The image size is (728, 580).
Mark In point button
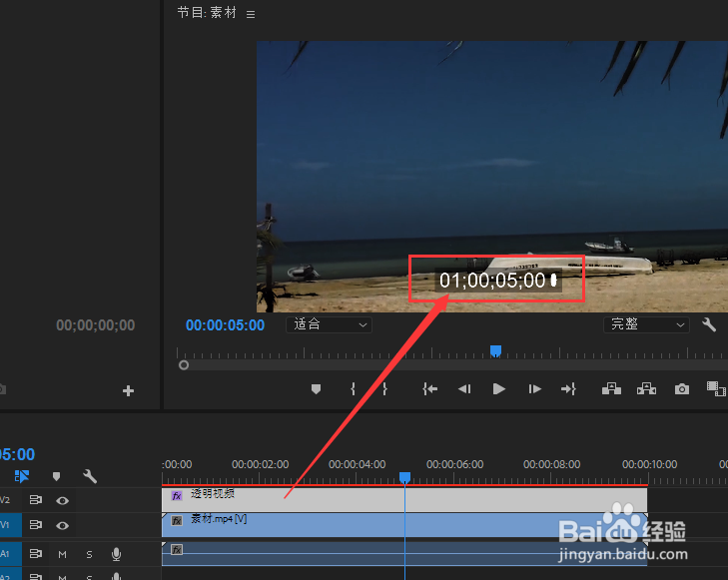pyautogui.click(x=354, y=389)
